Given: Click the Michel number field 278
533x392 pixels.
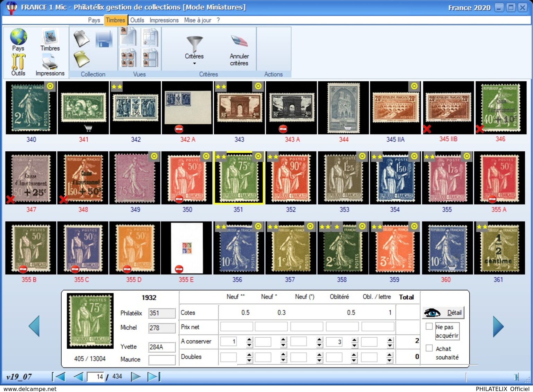Looking at the screenshot, I should tap(162, 328).
